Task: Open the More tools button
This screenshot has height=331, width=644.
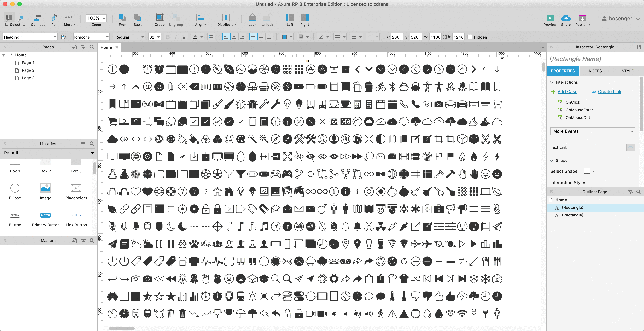Action: click(69, 20)
